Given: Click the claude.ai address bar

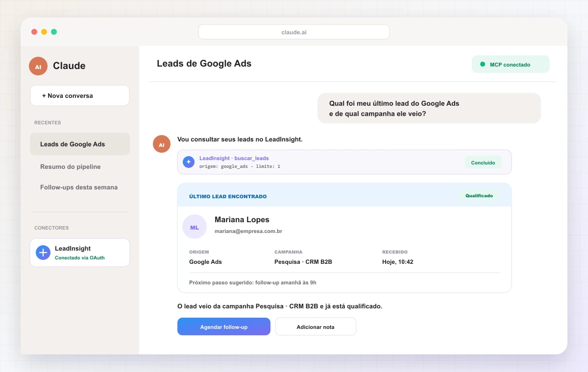Looking at the screenshot, I should (x=294, y=32).
